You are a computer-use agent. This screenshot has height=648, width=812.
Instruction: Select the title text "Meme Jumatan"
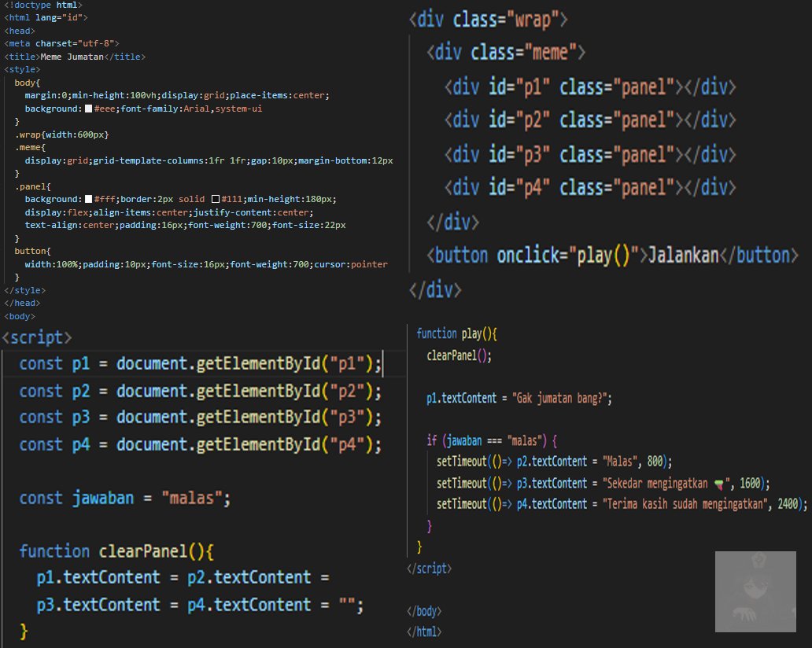tap(72, 57)
